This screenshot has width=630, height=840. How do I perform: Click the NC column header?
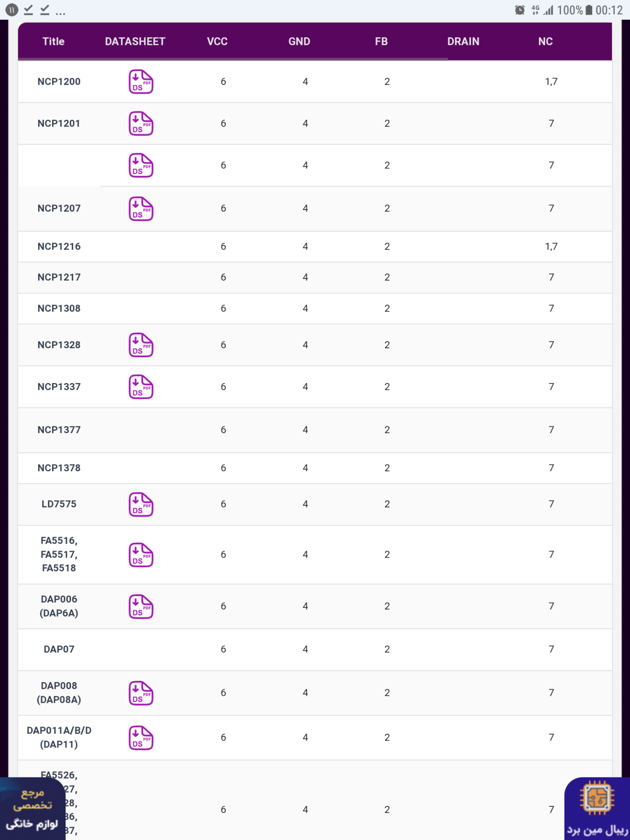coord(545,41)
